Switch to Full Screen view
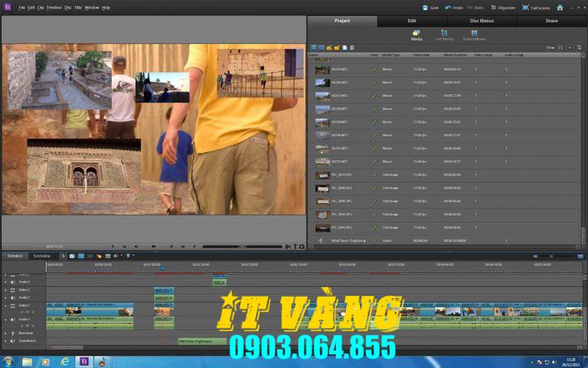588x368 pixels. click(536, 8)
